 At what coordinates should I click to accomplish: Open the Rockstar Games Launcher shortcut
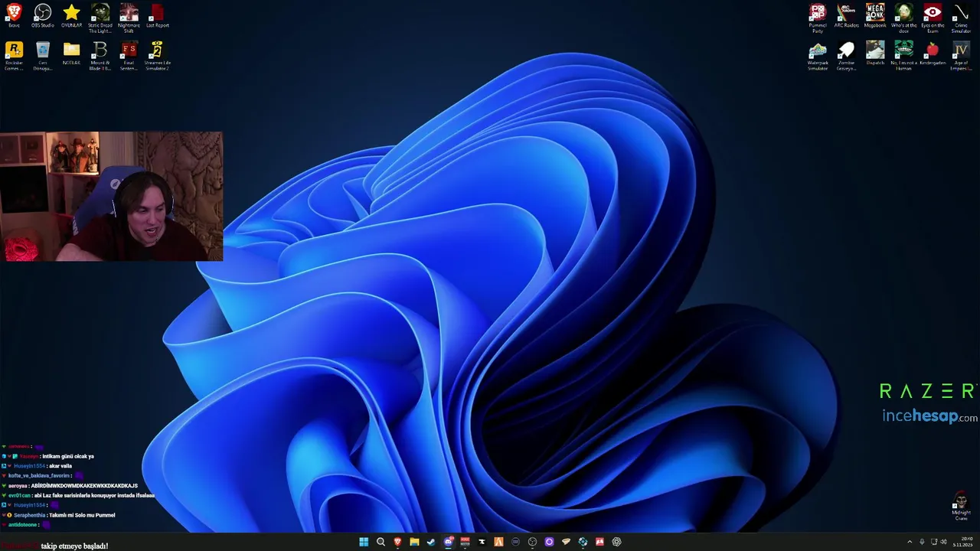coord(14,57)
